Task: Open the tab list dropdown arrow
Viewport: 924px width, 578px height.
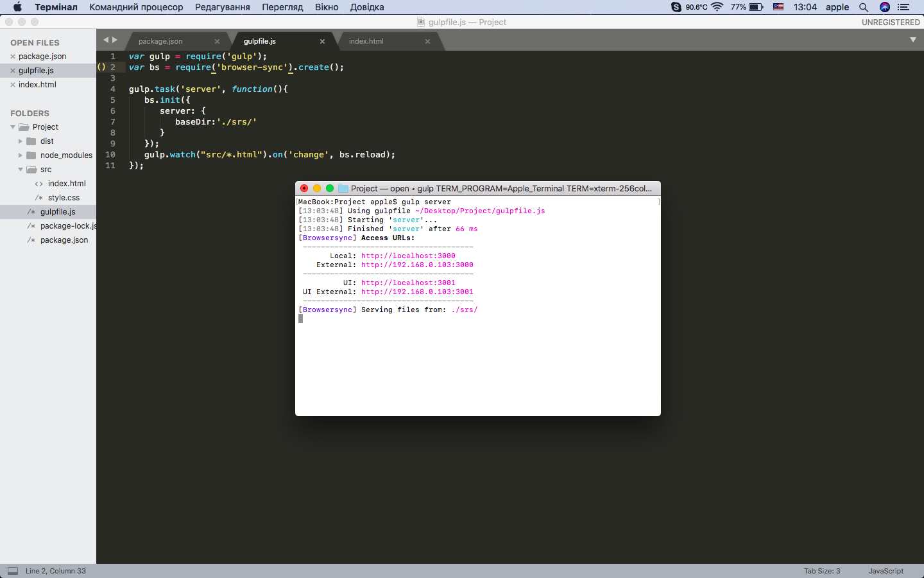Action: click(913, 40)
